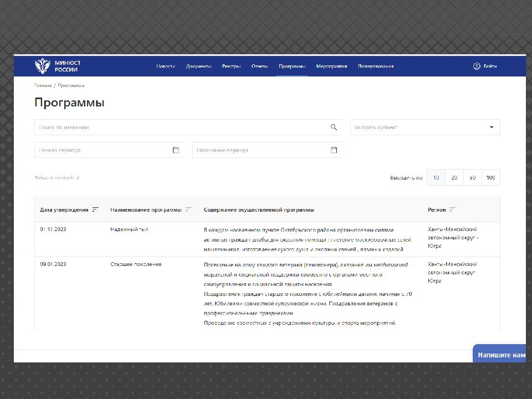Screen dimensions: 532x399
Task: Open calendar for Начало периода
Action: tap(176, 150)
